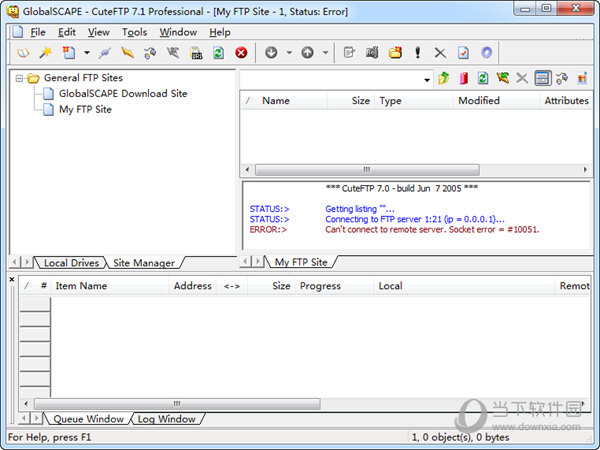This screenshot has height=450, width=600.
Task: Click the red Stop button
Action: [241, 52]
